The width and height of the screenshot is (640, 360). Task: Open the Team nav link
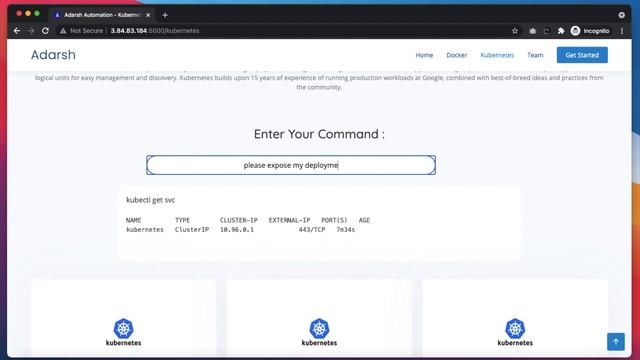click(535, 55)
